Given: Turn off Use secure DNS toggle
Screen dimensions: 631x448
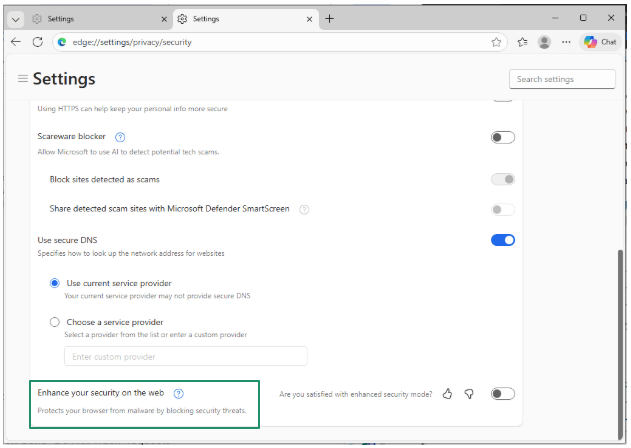Looking at the screenshot, I should (502, 240).
